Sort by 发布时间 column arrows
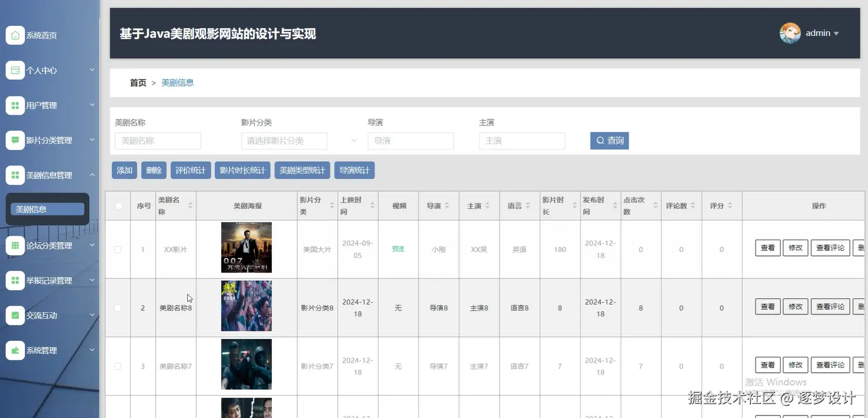Image resolution: width=868 pixels, height=418 pixels. (x=615, y=205)
